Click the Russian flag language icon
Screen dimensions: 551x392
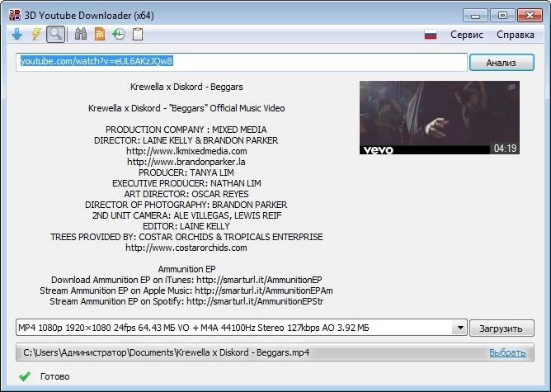point(431,35)
